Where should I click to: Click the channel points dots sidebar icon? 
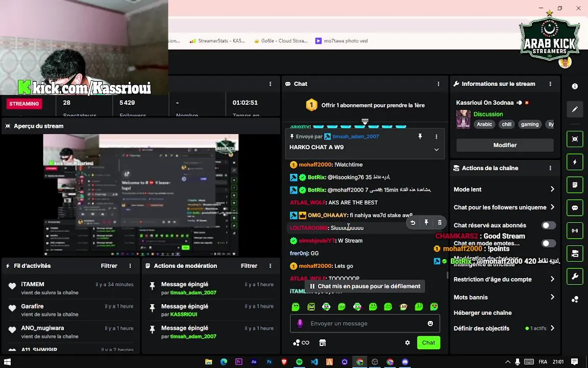[575, 300]
